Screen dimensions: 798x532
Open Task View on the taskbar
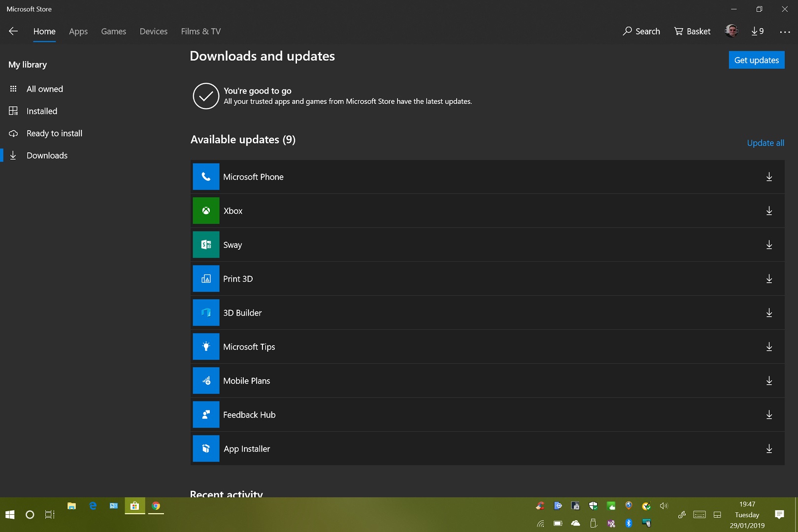(x=50, y=515)
